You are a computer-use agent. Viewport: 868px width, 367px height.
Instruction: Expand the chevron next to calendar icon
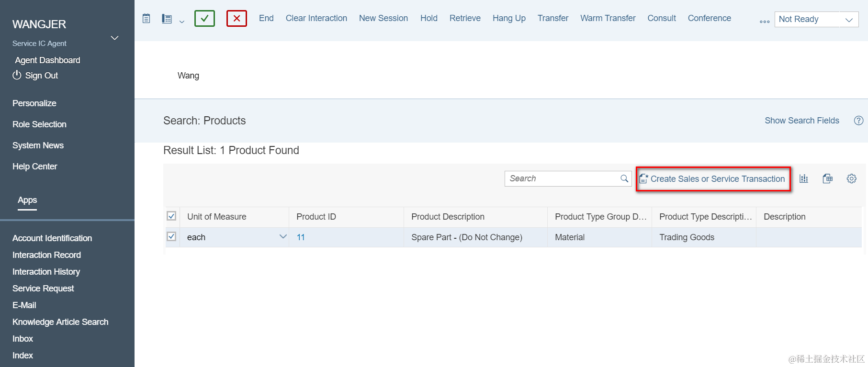pyautogui.click(x=182, y=22)
